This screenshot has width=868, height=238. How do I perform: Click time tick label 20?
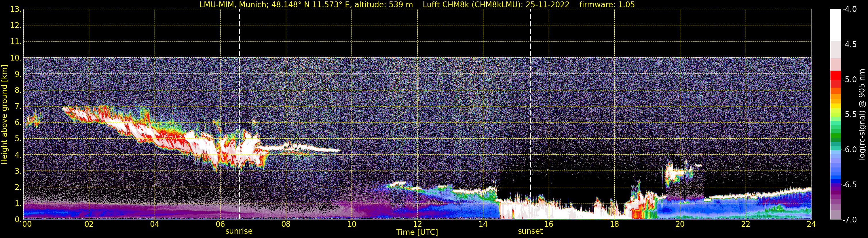(x=680, y=224)
